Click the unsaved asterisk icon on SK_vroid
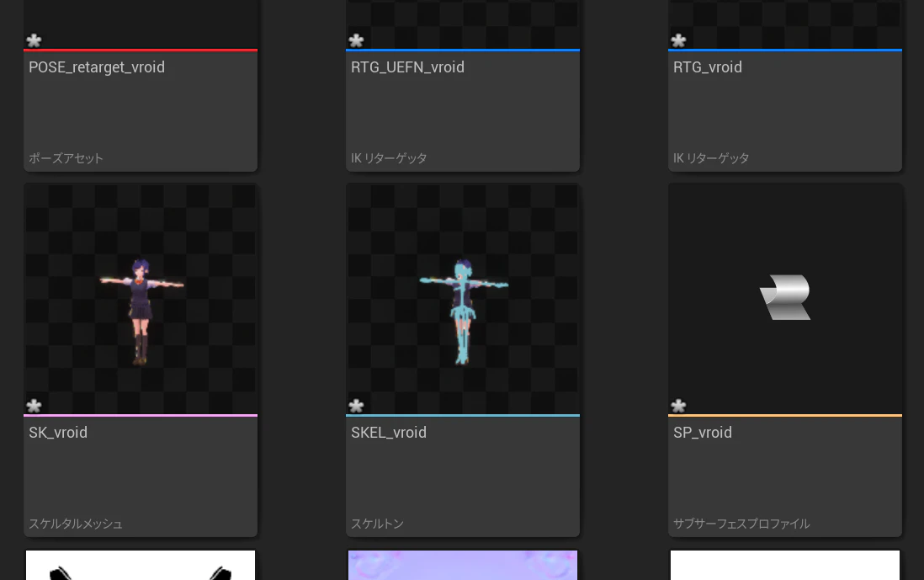924x580 pixels. point(35,406)
